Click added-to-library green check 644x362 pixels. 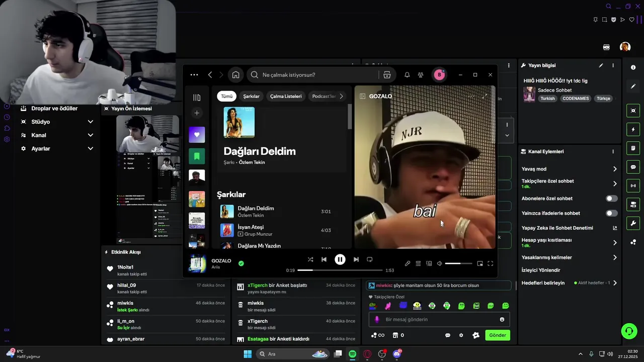[241, 263]
